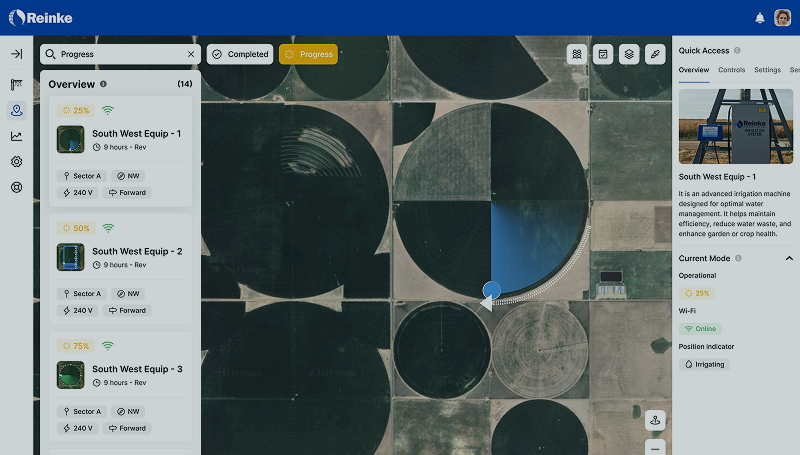Click the 25% progress badge in list
Viewport: 800px width, 455px height.
pyautogui.click(x=76, y=110)
